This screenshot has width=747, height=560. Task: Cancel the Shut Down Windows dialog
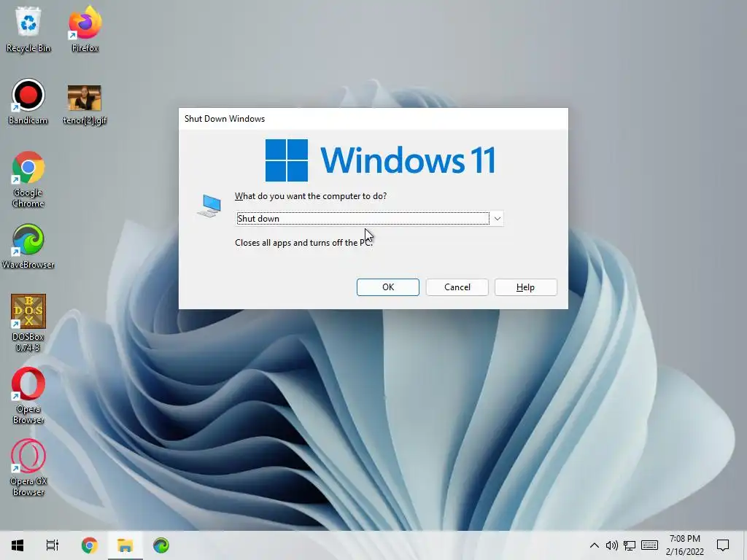point(457,287)
